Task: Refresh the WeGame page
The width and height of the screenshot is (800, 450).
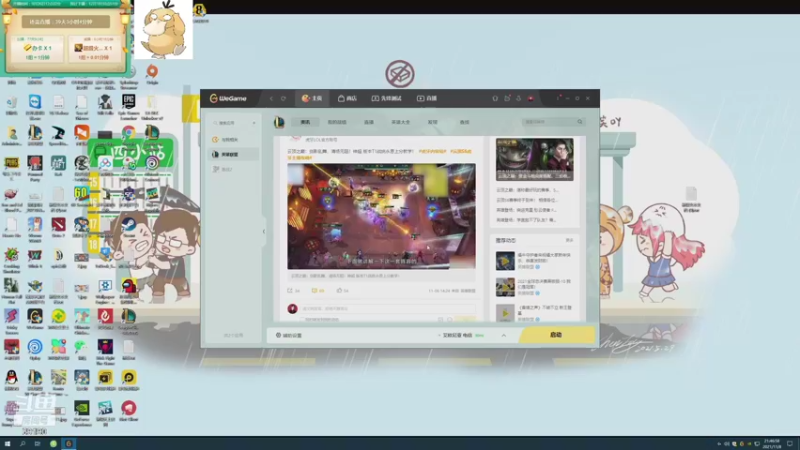Action: [x=284, y=98]
